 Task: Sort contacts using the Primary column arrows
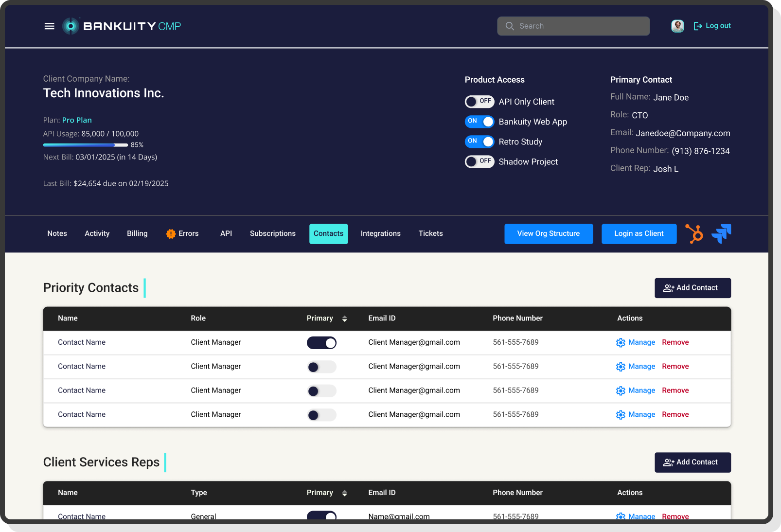coord(344,319)
